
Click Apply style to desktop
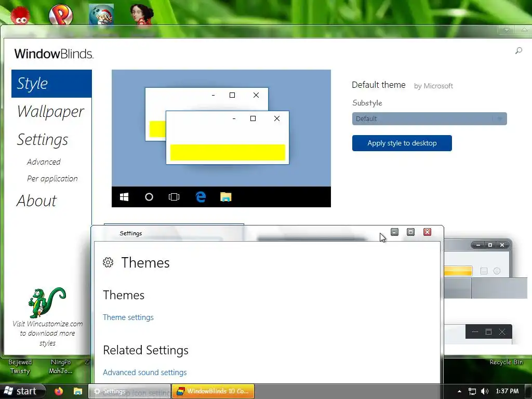(402, 143)
